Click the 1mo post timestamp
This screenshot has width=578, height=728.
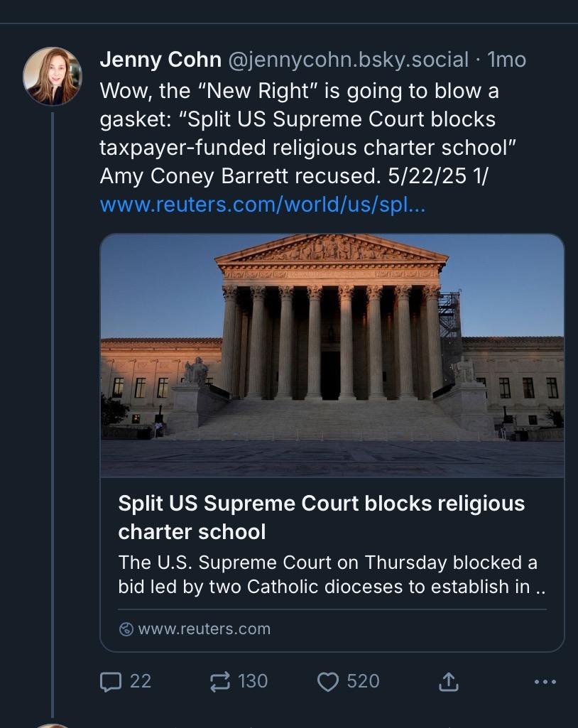pos(506,60)
